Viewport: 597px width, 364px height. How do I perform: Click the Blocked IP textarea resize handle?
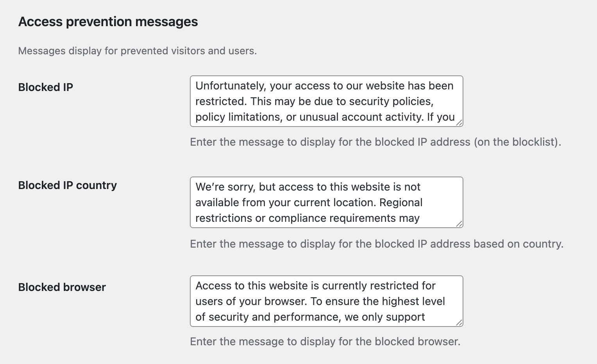(x=459, y=123)
